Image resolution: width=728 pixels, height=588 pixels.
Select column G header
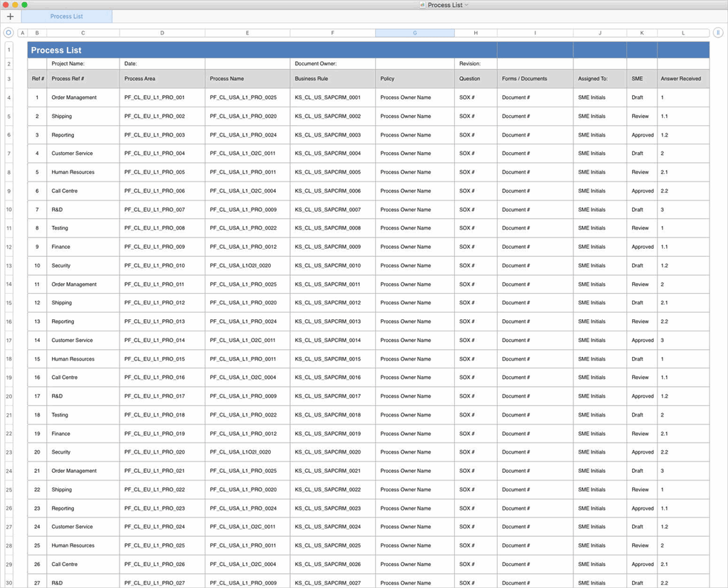(x=414, y=33)
